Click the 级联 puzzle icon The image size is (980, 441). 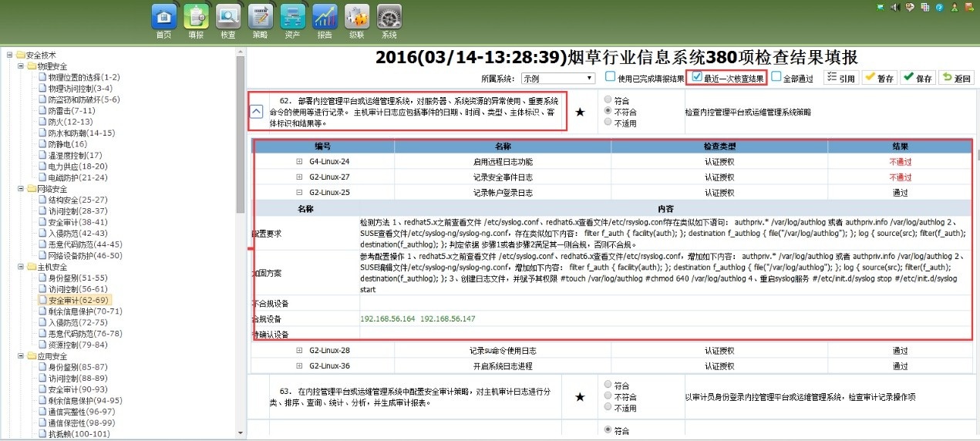click(x=357, y=19)
